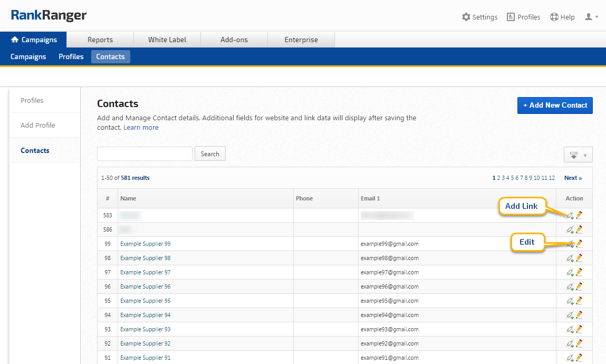Click Add Link icon for Example Supplier 98

570,258
